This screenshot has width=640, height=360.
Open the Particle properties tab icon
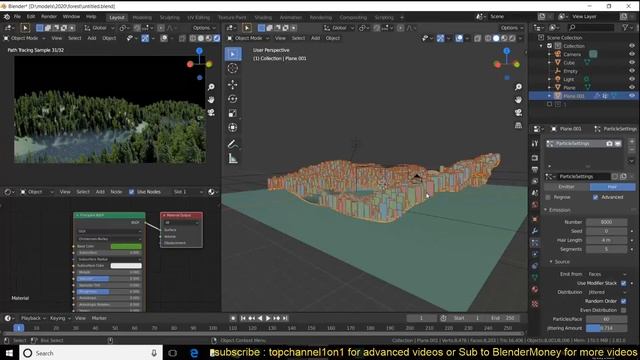click(535, 243)
